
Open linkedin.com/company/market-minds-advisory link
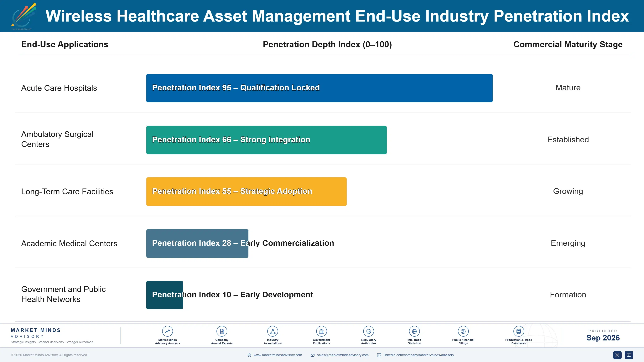click(419, 355)
